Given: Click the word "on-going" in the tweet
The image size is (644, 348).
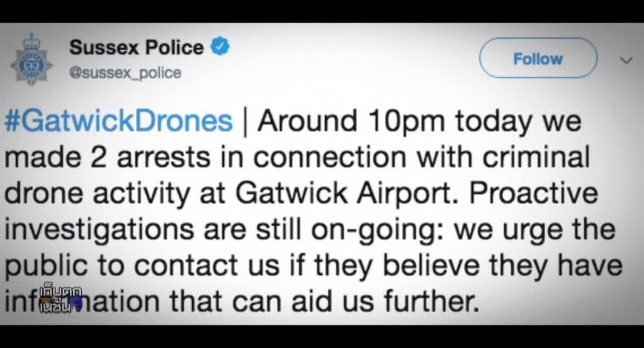Looking at the screenshot, I should point(377,231).
